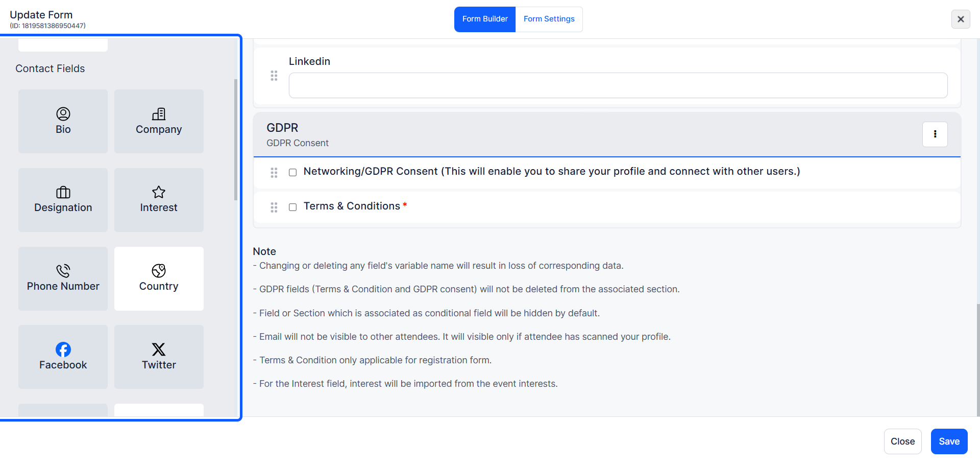980x466 pixels.
Task: Click the Contact Fields heading
Action: tap(50, 68)
